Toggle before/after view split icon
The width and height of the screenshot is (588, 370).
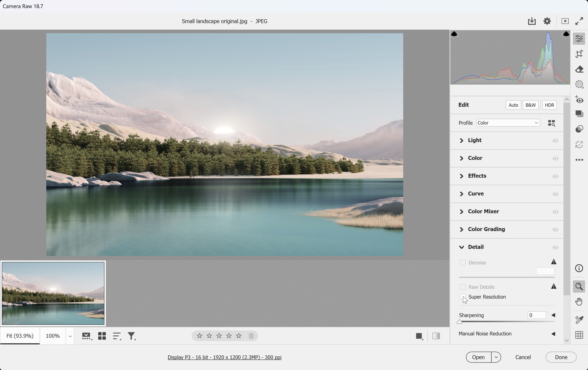(436, 336)
